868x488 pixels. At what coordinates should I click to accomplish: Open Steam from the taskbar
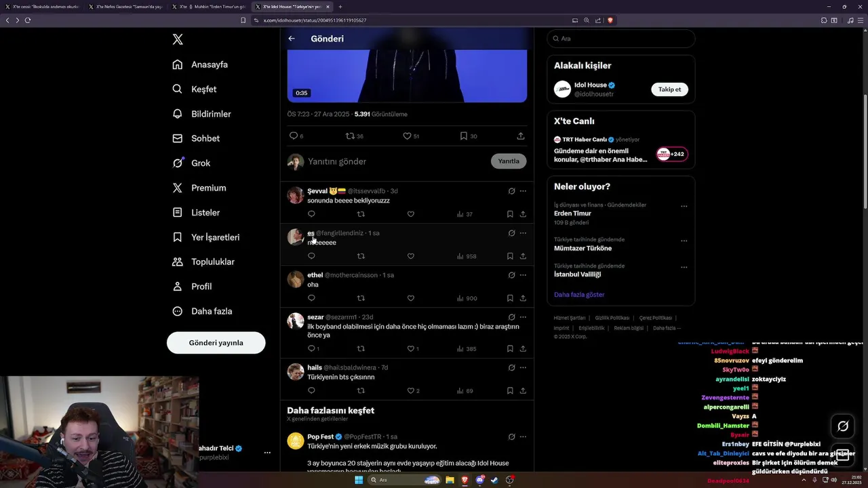point(494,480)
